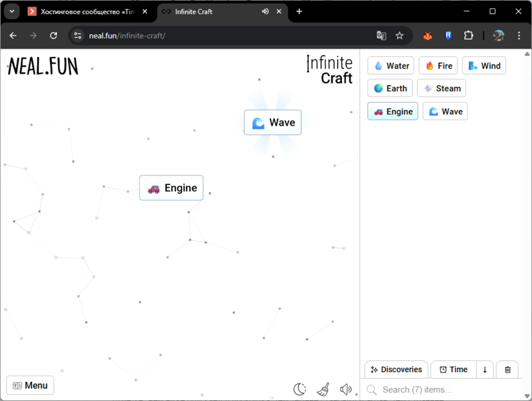Screen dimensions: 532x401
Task: View site information icon in address bar
Action: point(78,36)
